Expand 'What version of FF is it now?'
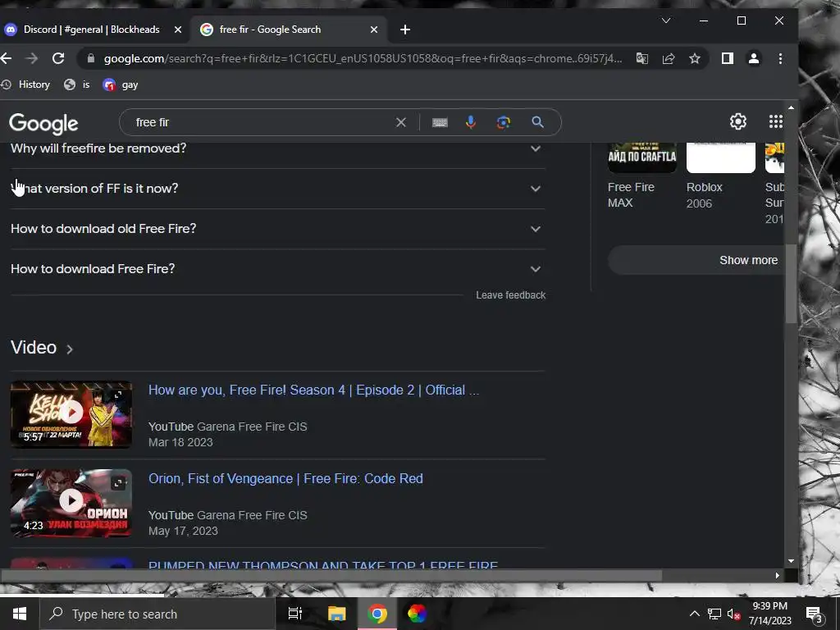This screenshot has width=840, height=630. (x=278, y=189)
